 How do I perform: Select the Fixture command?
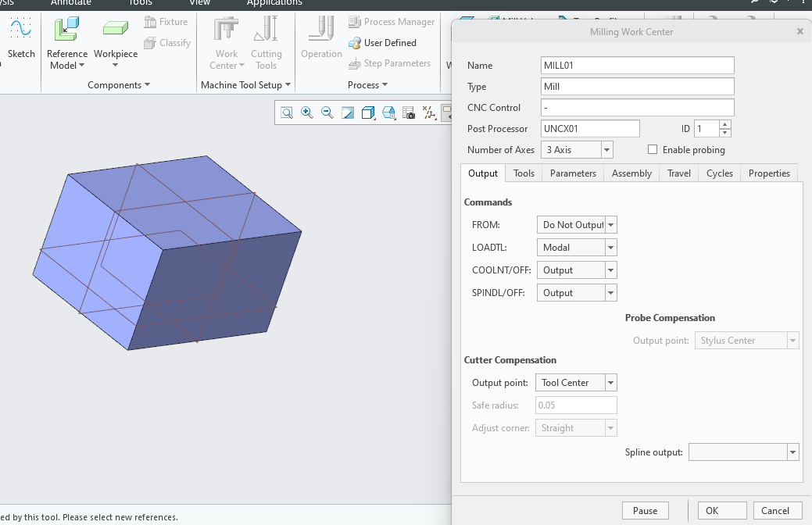coord(166,22)
